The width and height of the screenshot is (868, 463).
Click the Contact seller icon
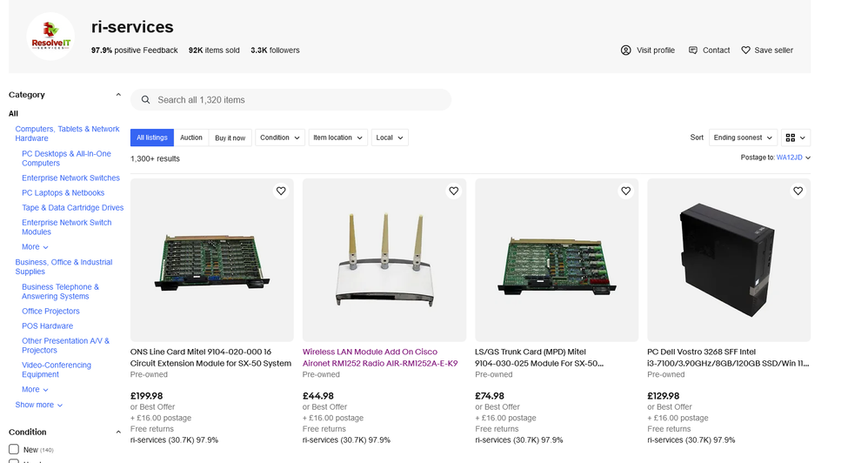(x=693, y=50)
